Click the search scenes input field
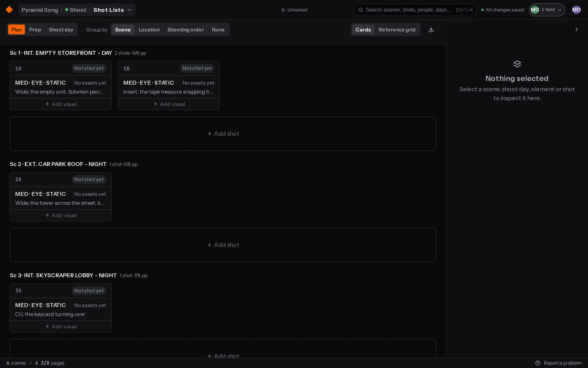The height and width of the screenshot is (368, 588). coord(415,10)
